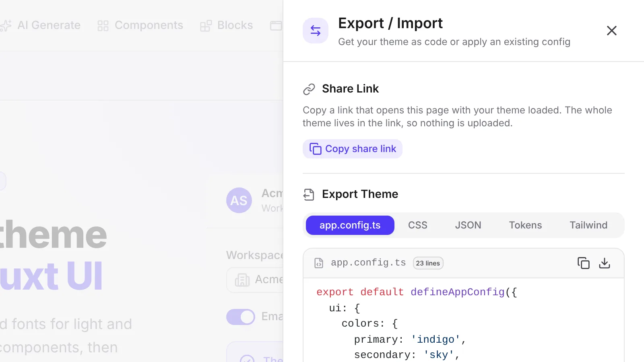The height and width of the screenshot is (362, 644).
Task: Open AI Generate in the top navigation
Action: [x=40, y=25]
